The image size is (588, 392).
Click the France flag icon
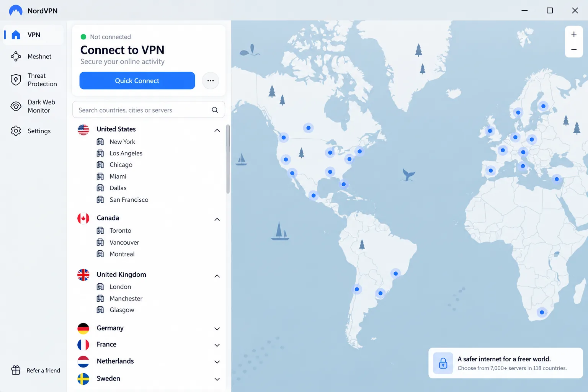click(83, 345)
